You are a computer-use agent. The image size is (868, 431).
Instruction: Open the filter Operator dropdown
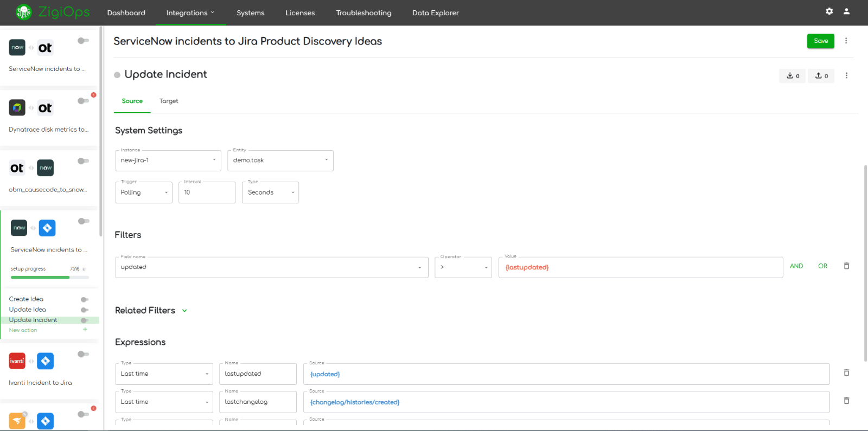463,267
